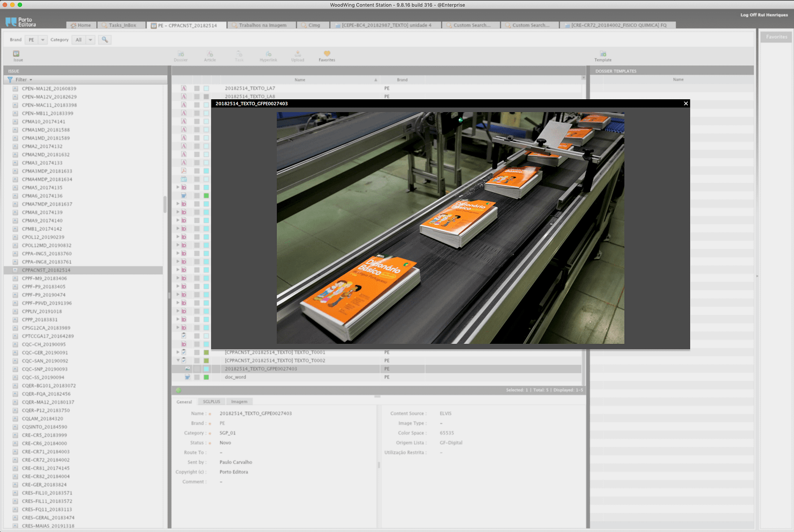Viewport: 794px width, 532px height.
Task: Click the Dossier toolbar icon
Action: coord(181,54)
